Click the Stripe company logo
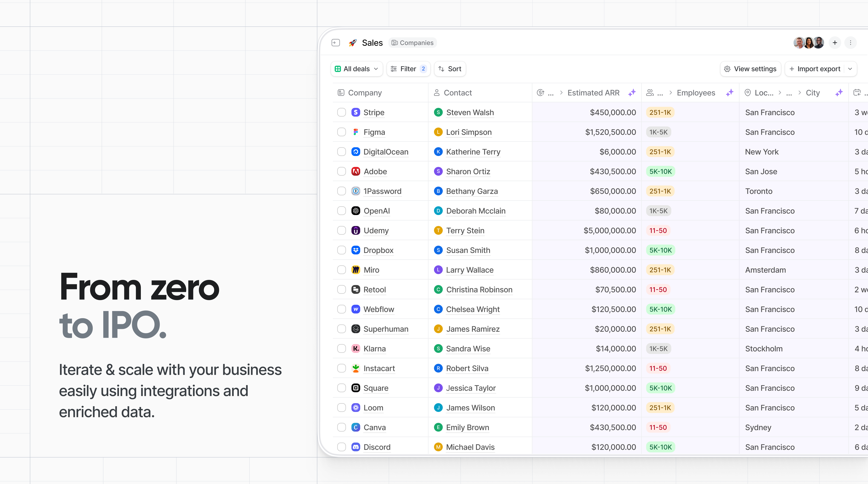The image size is (868, 484). (x=355, y=112)
